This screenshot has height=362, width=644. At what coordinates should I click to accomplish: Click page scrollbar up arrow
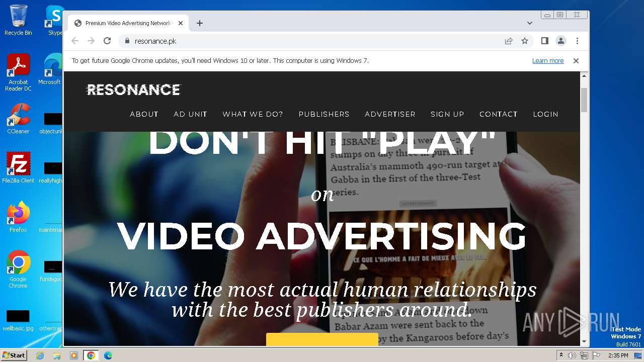(x=584, y=76)
